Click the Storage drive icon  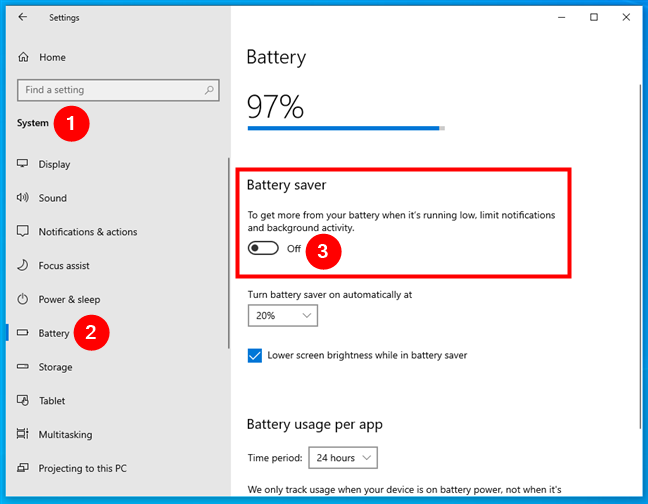point(22,366)
